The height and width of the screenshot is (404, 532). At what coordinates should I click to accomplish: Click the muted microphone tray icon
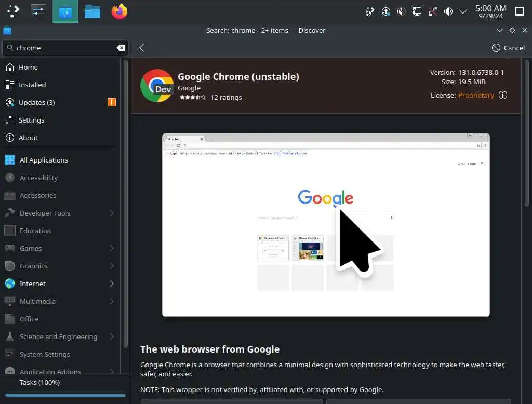pos(401,12)
